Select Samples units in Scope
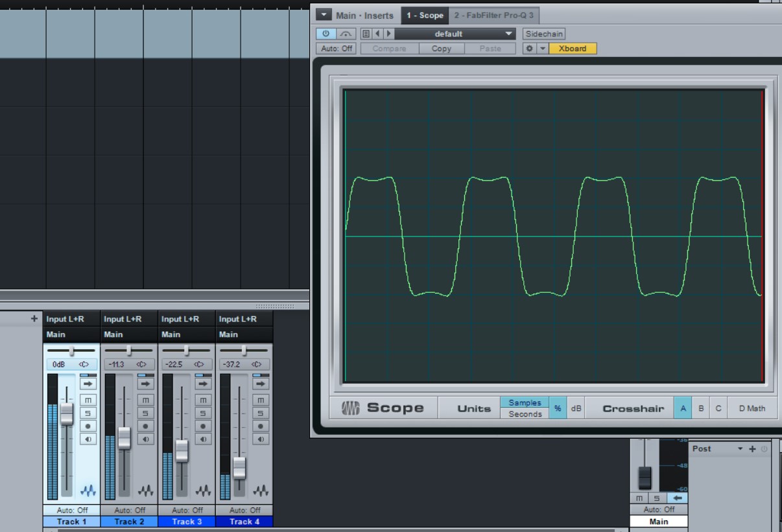The image size is (782, 532). coord(525,402)
